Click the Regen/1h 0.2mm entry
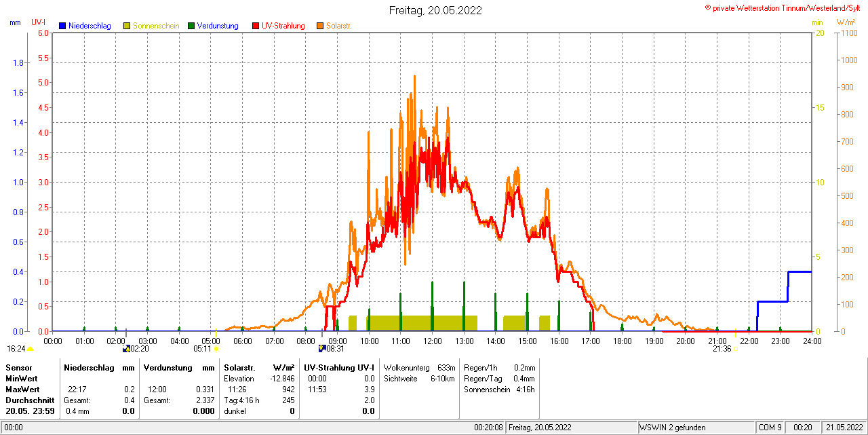This screenshot has width=868, height=435. pos(500,367)
